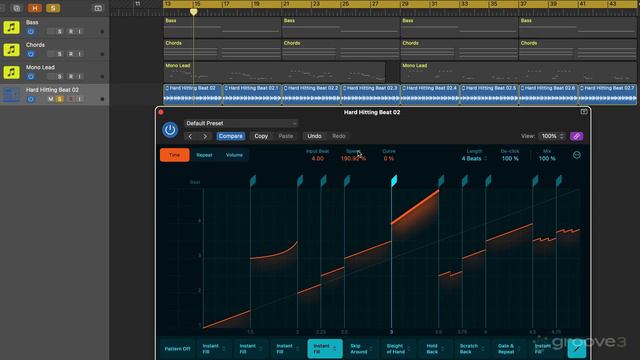Image resolution: width=640 pixels, height=360 pixels.
Task: Select the Hard Hitting Beat 02.3 audio region
Action: 371,95
